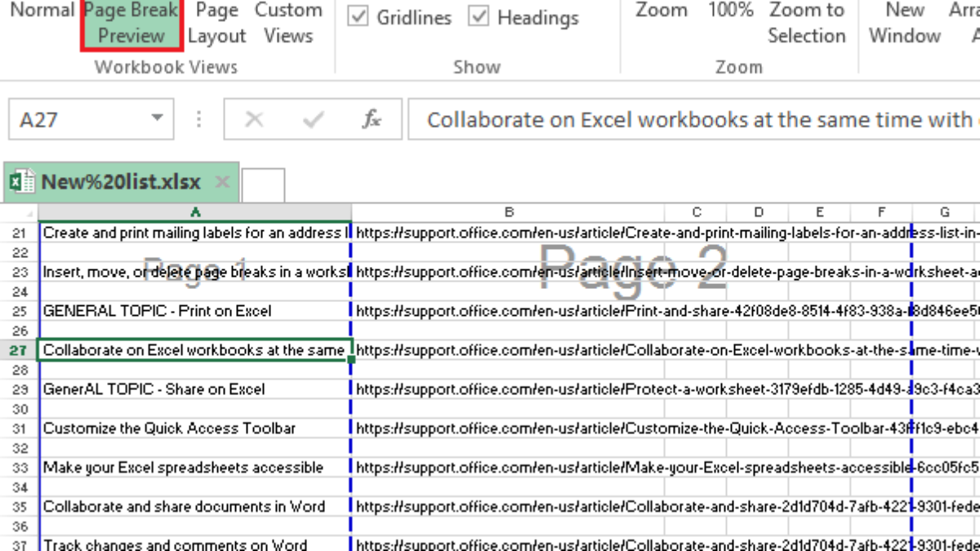Open the Zoom dialog button
The width and height of the screenshot is (980, 551).
click(661, 11)
